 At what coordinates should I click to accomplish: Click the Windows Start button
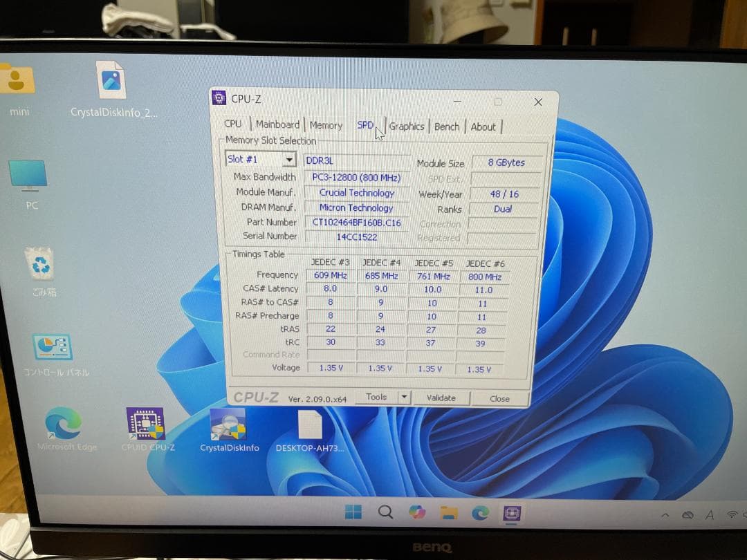click(x=353, y=513)
